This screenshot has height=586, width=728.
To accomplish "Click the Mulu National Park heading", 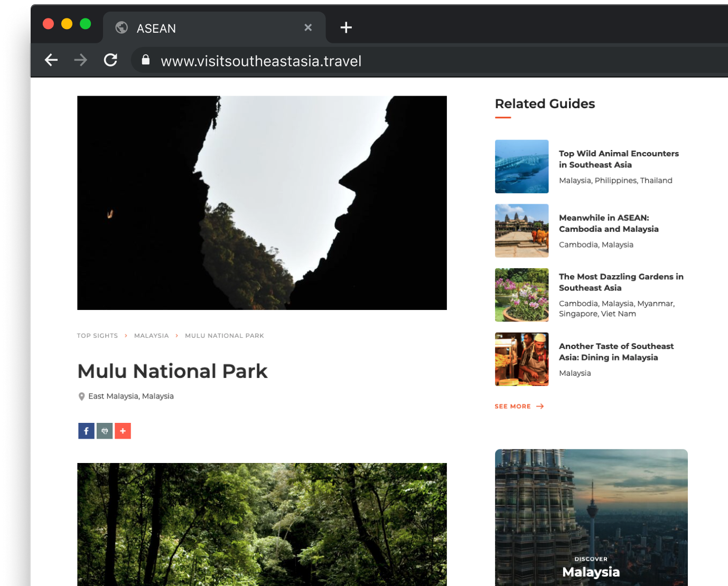I will 172,371.
